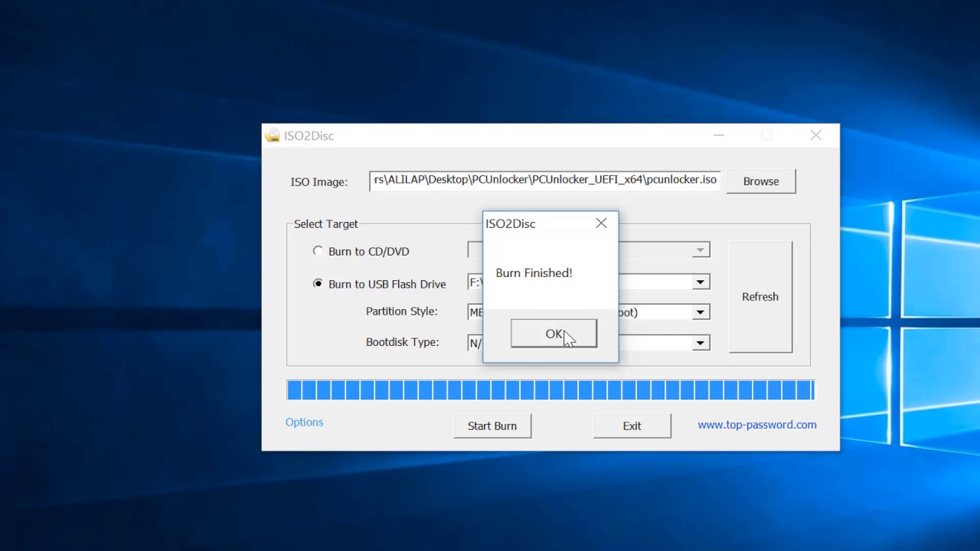Screen dimensions: 980x551
Task: Click the Bootdisk Type label
Action: tap(403, 342)
